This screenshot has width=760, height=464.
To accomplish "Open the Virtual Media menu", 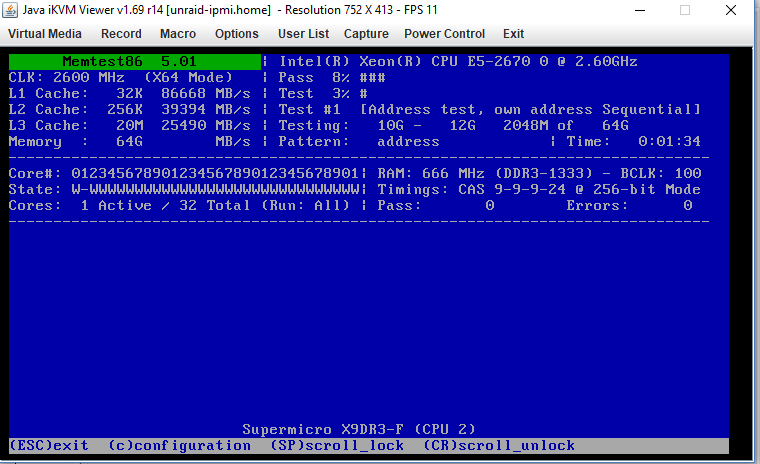I will tap(45, 34).
